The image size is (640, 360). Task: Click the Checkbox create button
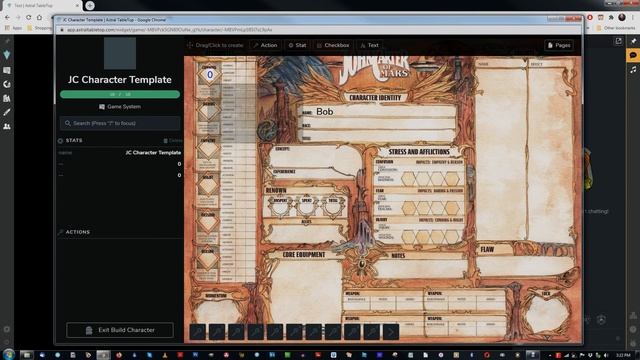tap(333, 45)
